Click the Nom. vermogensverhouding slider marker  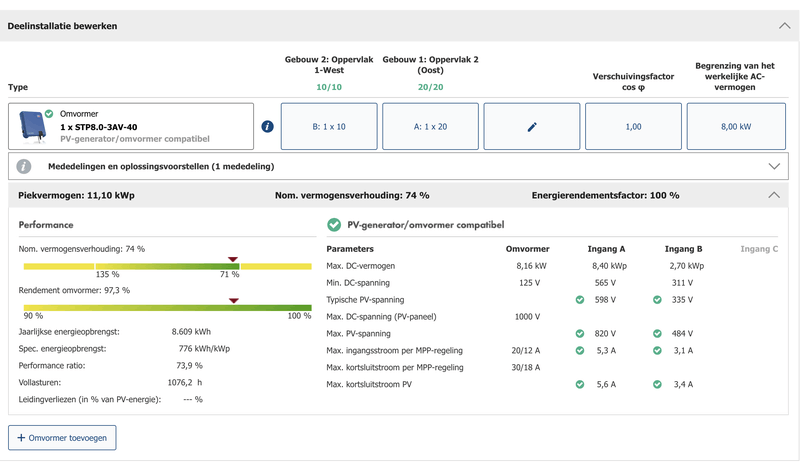click(233, 258)
